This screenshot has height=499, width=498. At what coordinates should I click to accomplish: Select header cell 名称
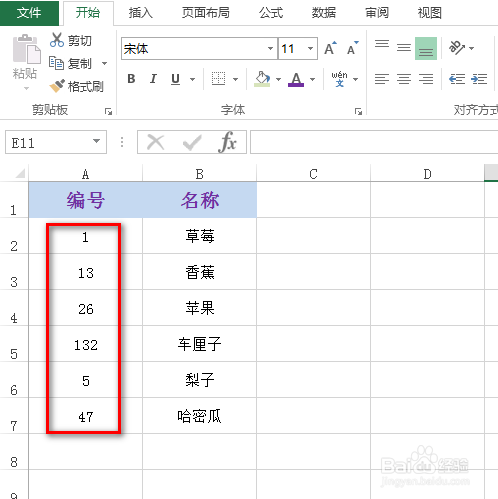(x=200, y=200)
